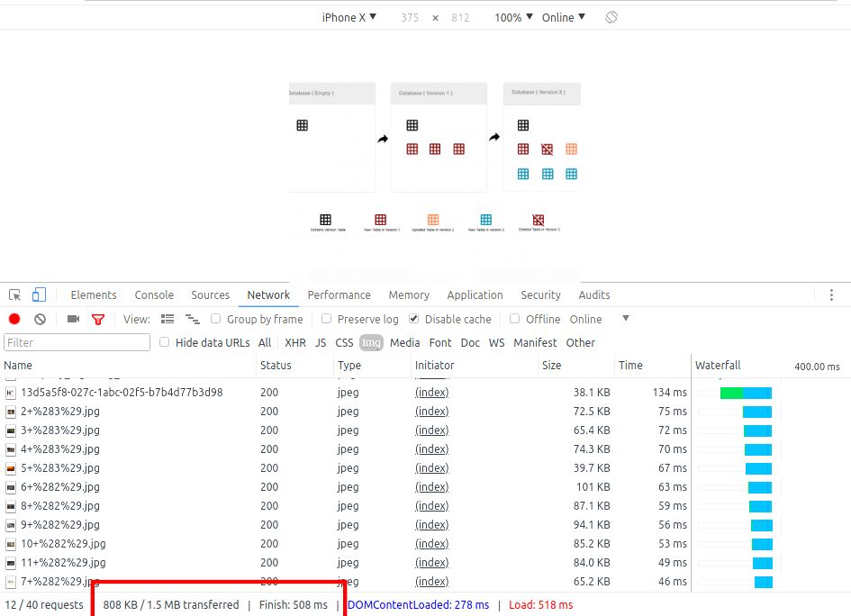Open the Audits tab

[594, 294]
